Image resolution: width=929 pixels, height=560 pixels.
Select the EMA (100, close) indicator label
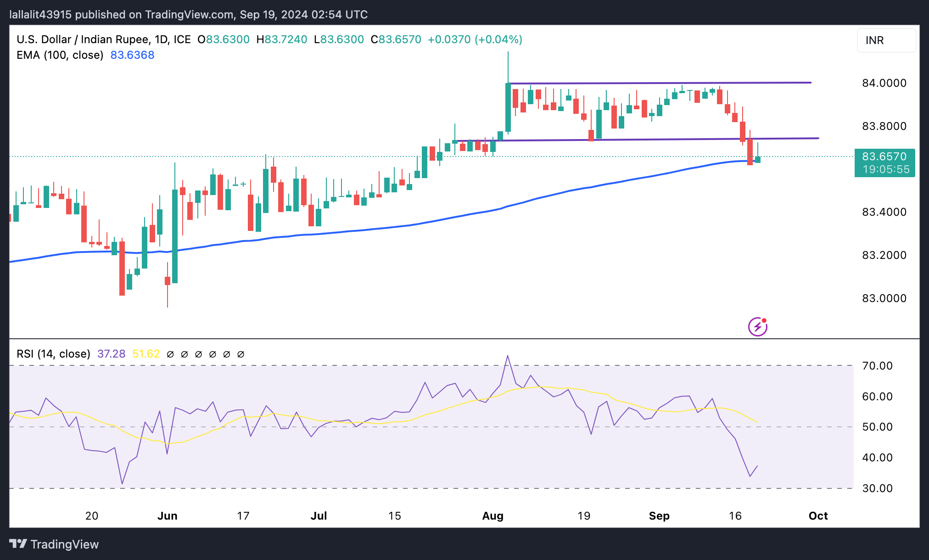60,55
